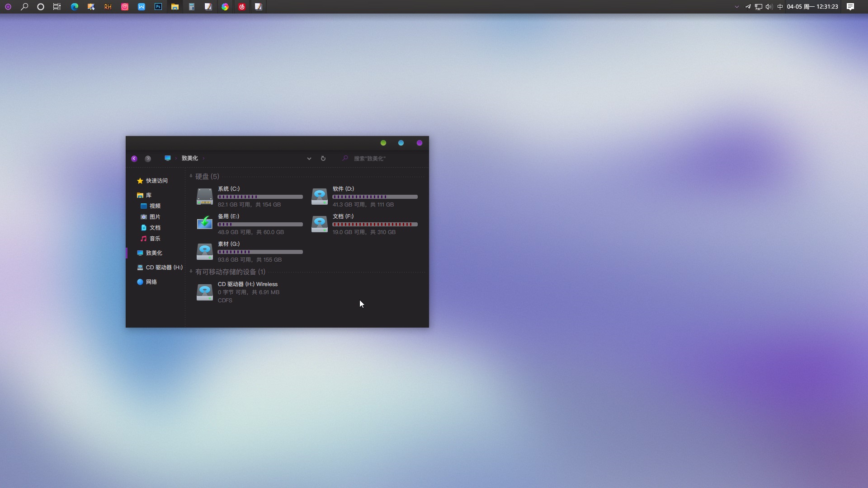The width and height of the screenshot is (868, 488).
Task: Launch Microsoft Edge from the taskbar
Action: pos(75,7)
